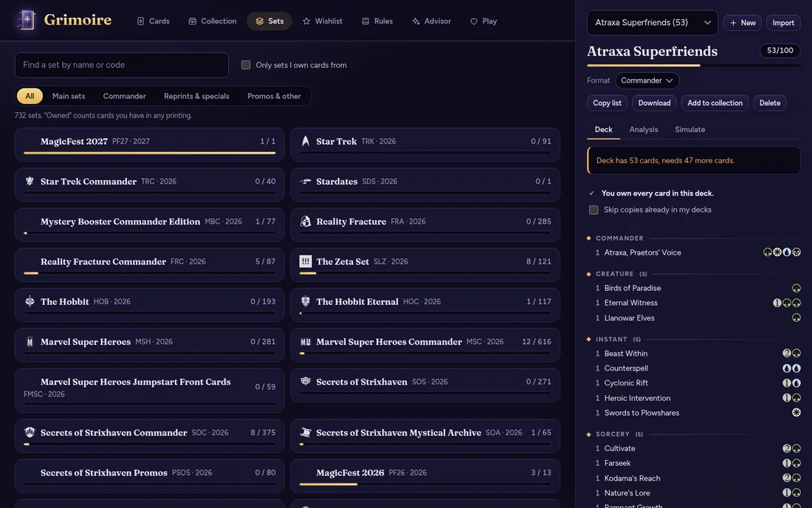
Task: Click Secrets of Strixhaven Commander set symbol
Action: pos(30,432)
